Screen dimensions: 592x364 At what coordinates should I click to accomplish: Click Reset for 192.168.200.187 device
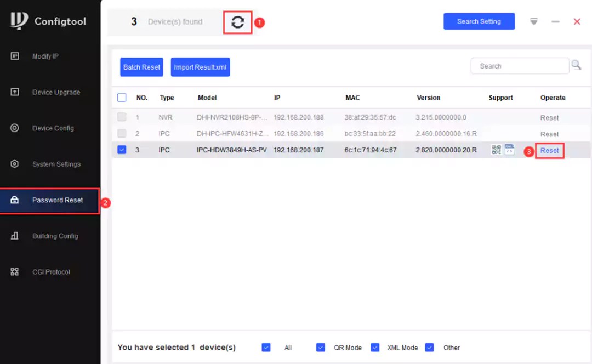(549, 150)
